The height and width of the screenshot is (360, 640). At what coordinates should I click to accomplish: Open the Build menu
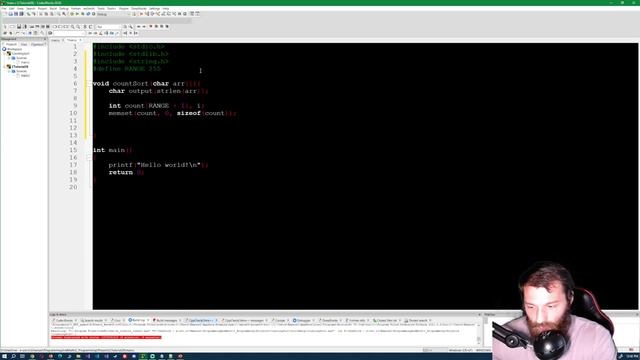point(53,9)
